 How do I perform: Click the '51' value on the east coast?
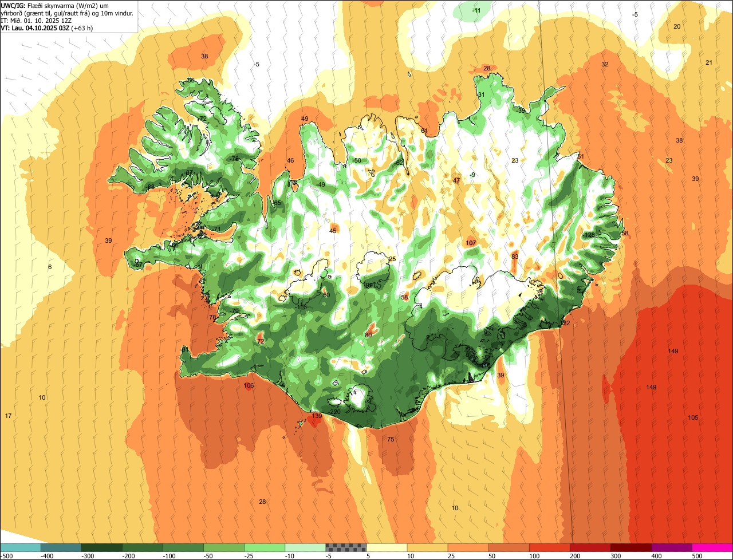pyautogui.click(x=580, y=156)
